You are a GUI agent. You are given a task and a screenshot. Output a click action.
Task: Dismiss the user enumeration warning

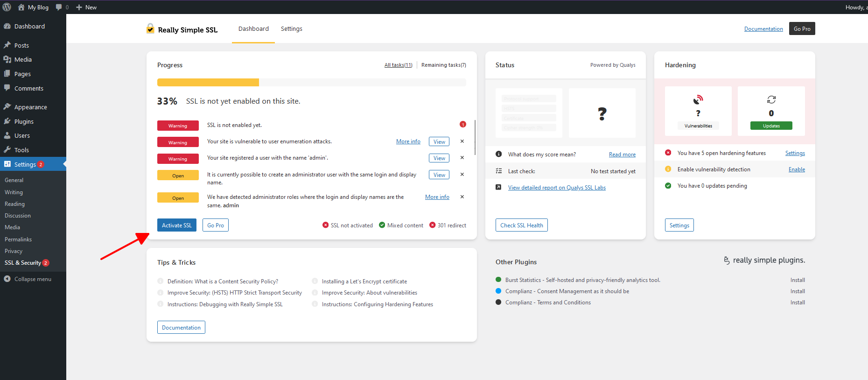[462, 141]
